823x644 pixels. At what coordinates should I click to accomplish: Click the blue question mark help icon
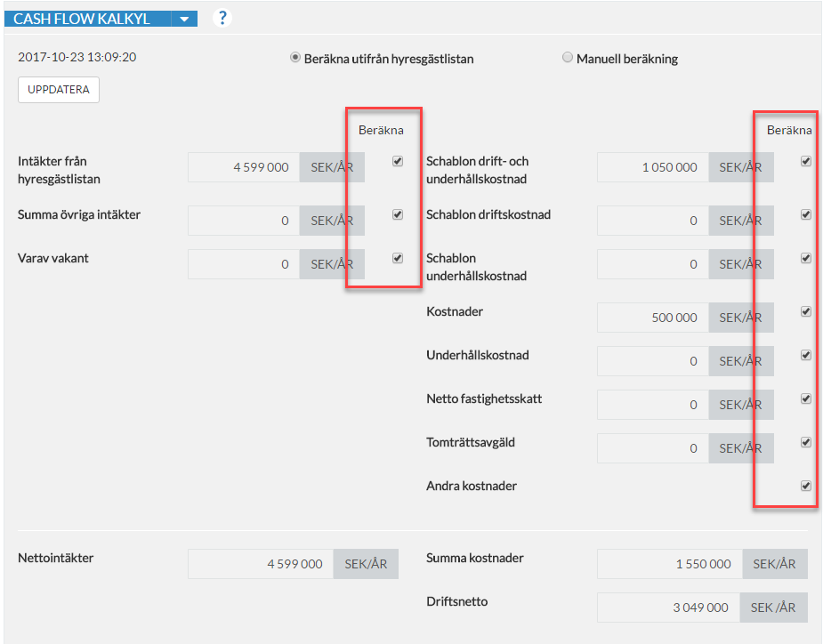[x=222, y=18]
